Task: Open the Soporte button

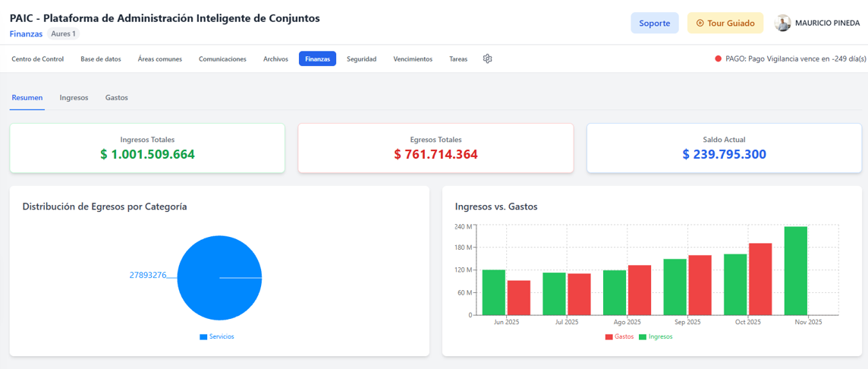Action: tap(655, 24)
